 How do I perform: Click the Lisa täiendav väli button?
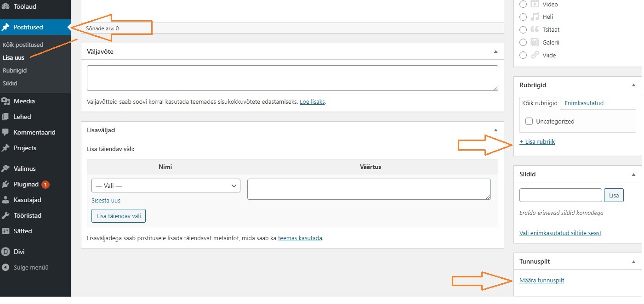point(119,216)
